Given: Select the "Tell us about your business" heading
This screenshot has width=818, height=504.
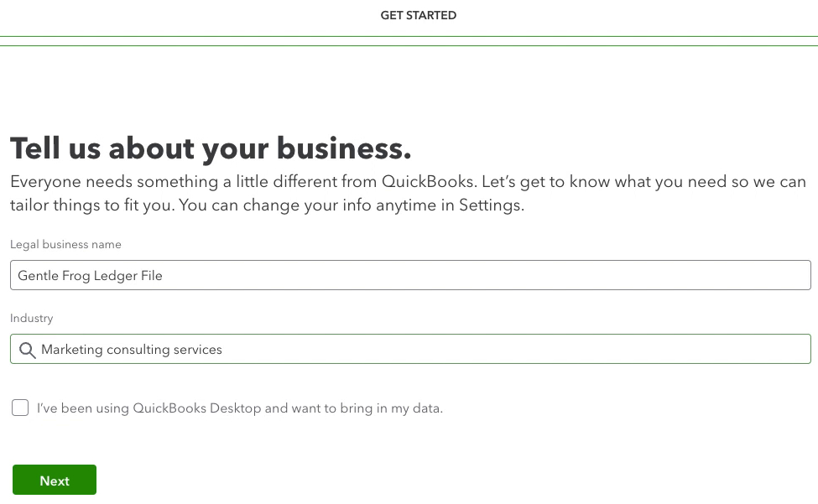Looking at the screenshot, I should 211,148.
